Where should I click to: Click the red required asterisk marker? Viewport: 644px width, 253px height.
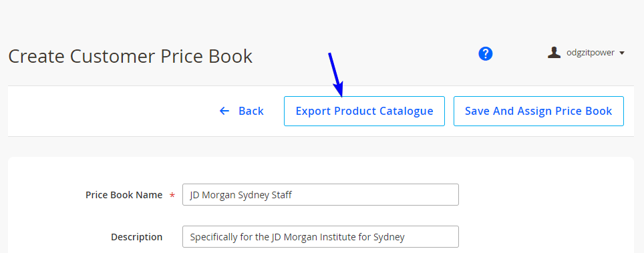tap(172, 196)
